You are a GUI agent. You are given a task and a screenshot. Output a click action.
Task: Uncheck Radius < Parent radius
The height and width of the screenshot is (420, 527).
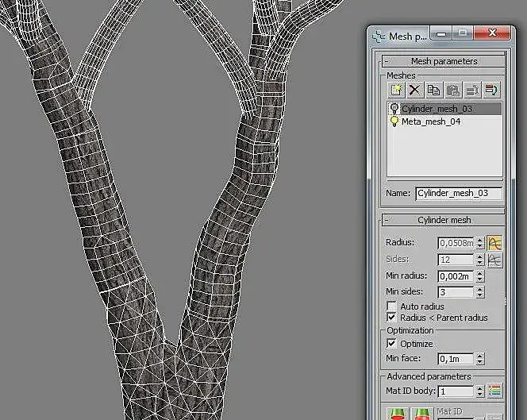(x=391, y=318)
